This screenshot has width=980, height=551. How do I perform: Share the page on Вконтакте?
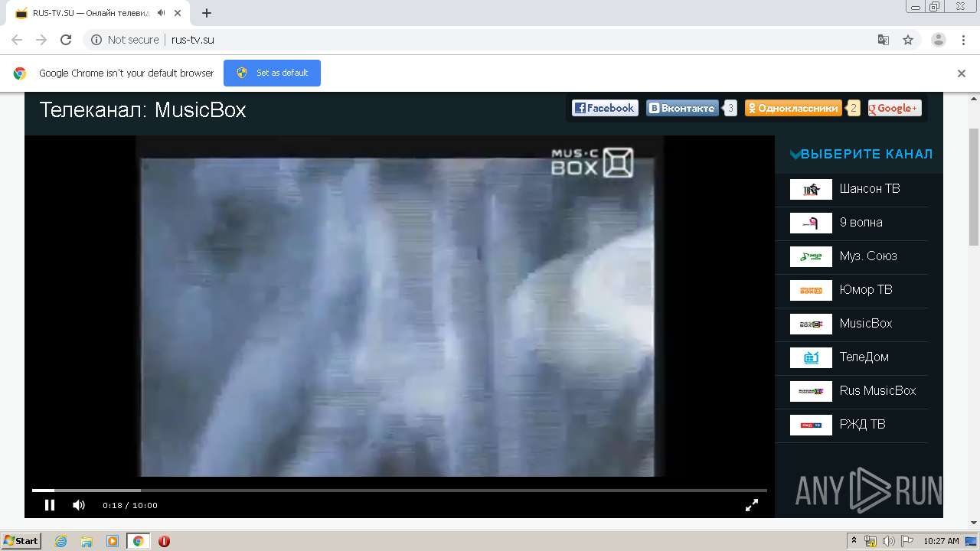pos(682,109)
